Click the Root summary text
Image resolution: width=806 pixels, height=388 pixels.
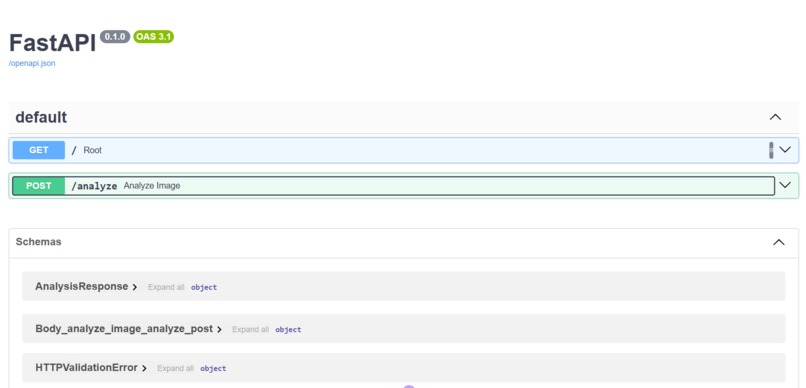click(x=93, y=150)
